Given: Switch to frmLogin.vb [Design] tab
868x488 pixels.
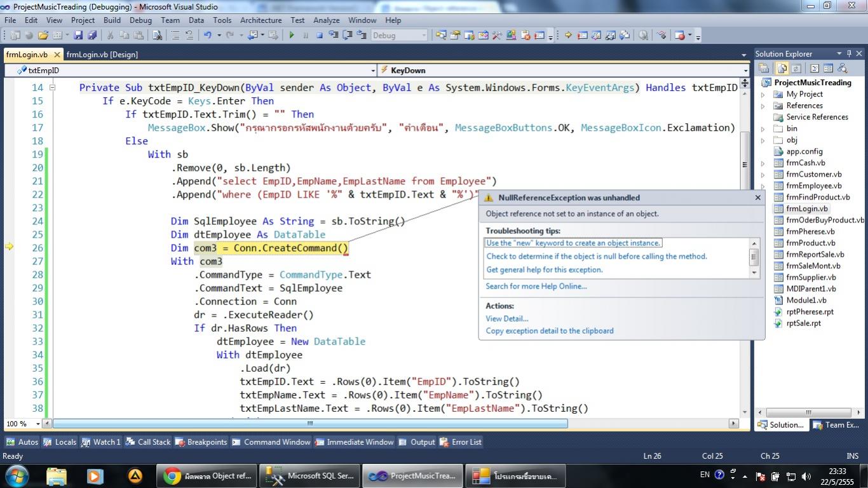Looking at the screenshot, I should click(102, 55).
